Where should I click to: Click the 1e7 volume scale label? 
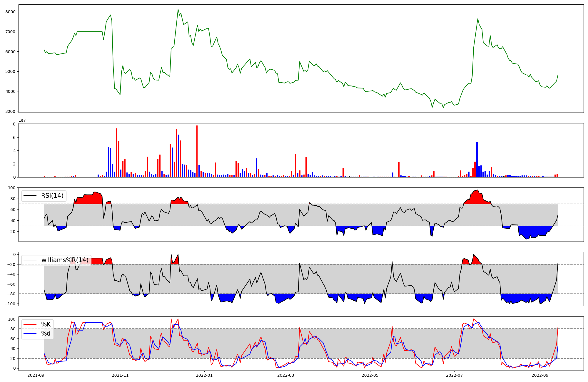pos(22,120)
